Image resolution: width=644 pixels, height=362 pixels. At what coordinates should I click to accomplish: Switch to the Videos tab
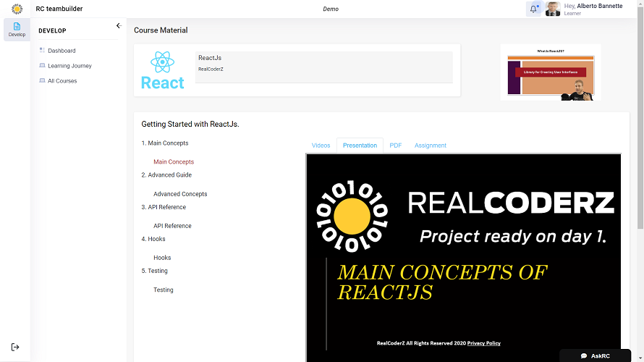click(x=321, y=146)
